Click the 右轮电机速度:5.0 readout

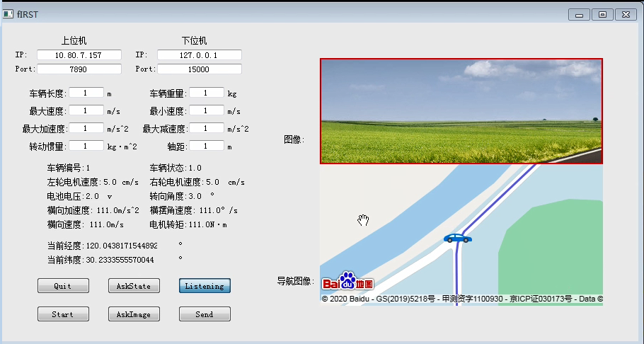click(x=197, y=182)
